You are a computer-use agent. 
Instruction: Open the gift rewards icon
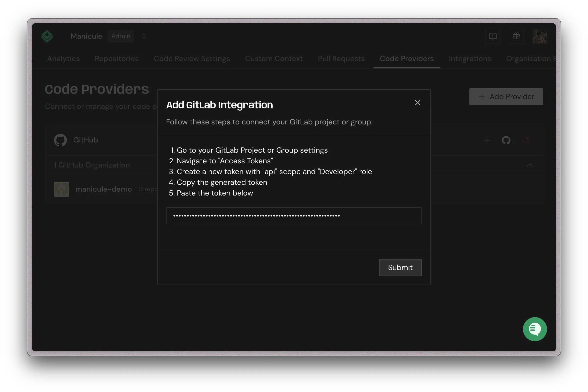(516, 36)
